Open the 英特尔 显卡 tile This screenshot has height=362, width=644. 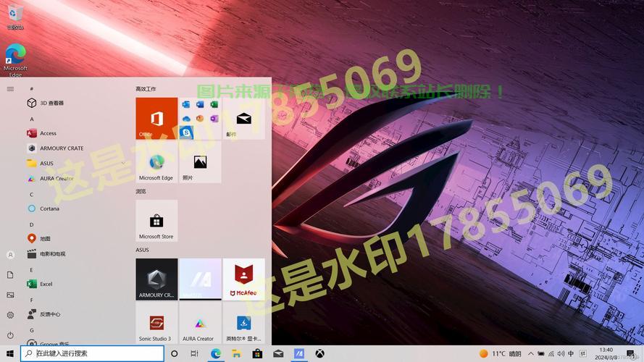click(244, 323)
